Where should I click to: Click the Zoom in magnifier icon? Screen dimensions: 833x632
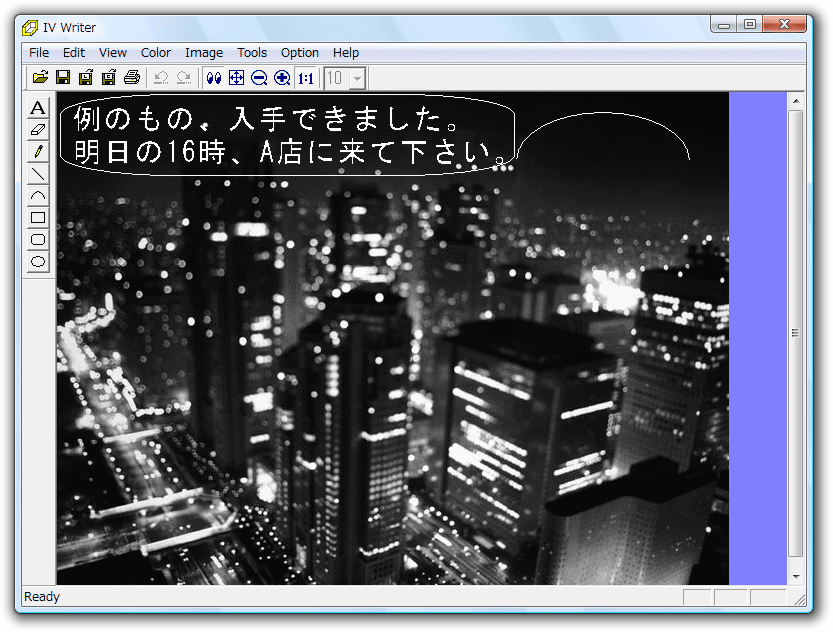point(282,78)
